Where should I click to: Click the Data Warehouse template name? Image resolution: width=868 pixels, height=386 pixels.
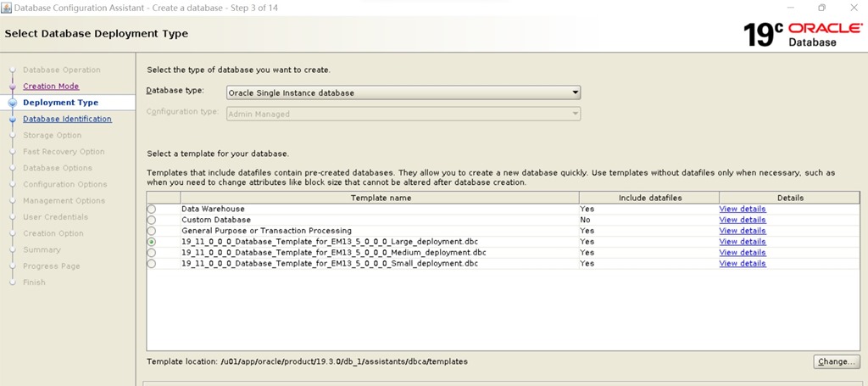(x=213, y=209)
